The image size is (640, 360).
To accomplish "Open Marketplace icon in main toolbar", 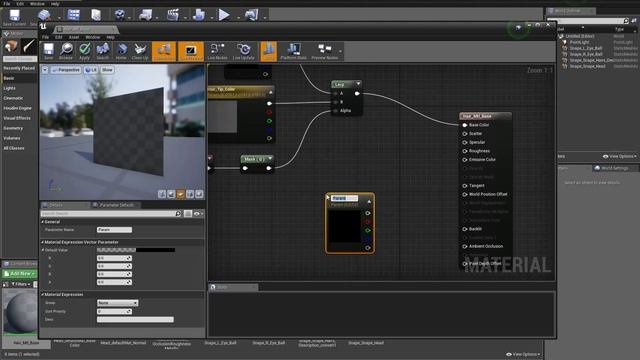I will point(96,15).
